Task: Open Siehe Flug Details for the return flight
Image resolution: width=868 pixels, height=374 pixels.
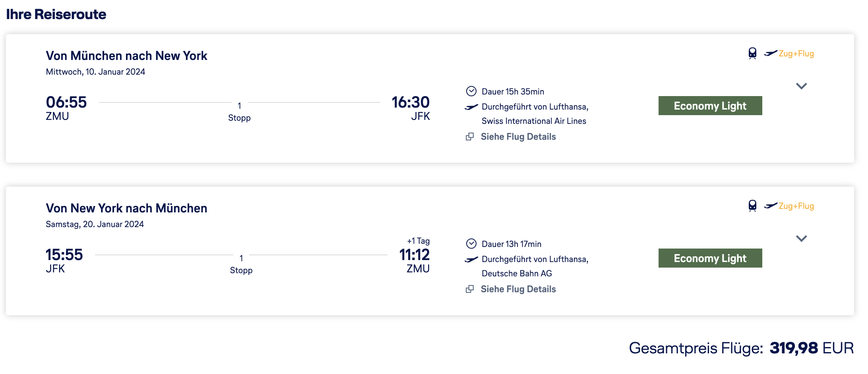Action: point(518,289)
